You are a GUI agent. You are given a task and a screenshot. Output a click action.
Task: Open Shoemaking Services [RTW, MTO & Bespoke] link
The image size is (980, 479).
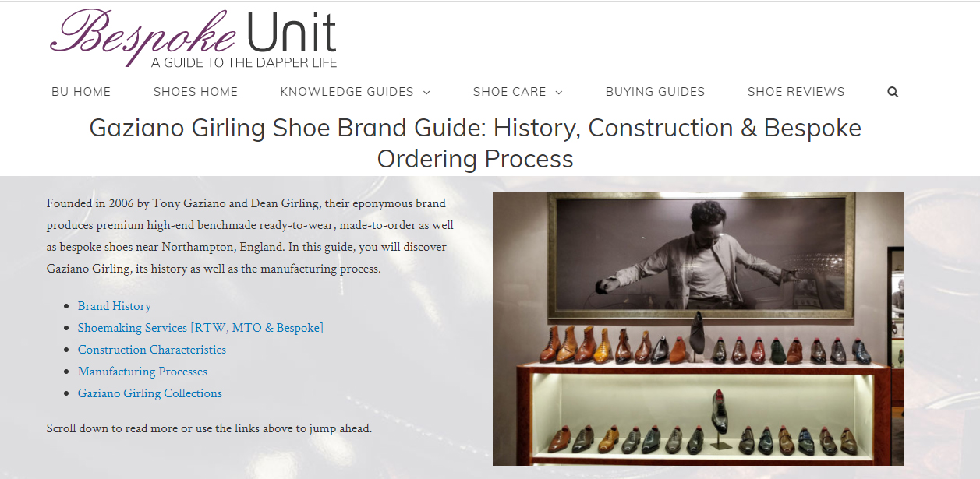tap(200, 328)
